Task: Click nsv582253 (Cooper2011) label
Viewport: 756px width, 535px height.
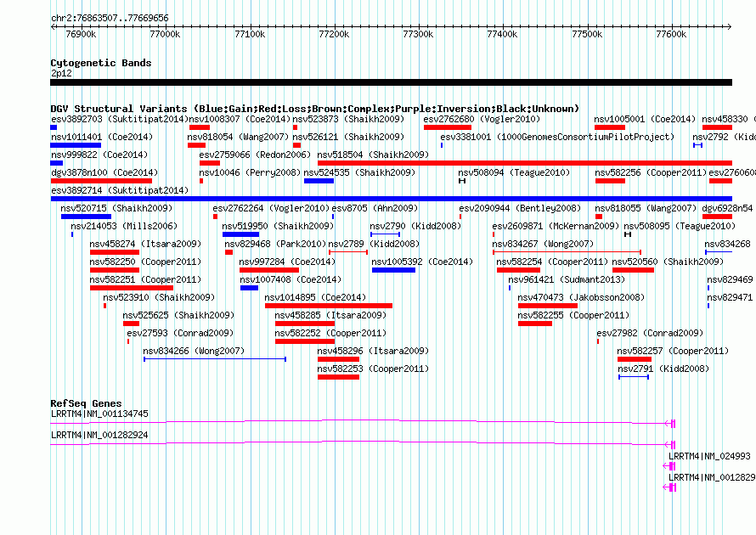Action: [373, 369]
